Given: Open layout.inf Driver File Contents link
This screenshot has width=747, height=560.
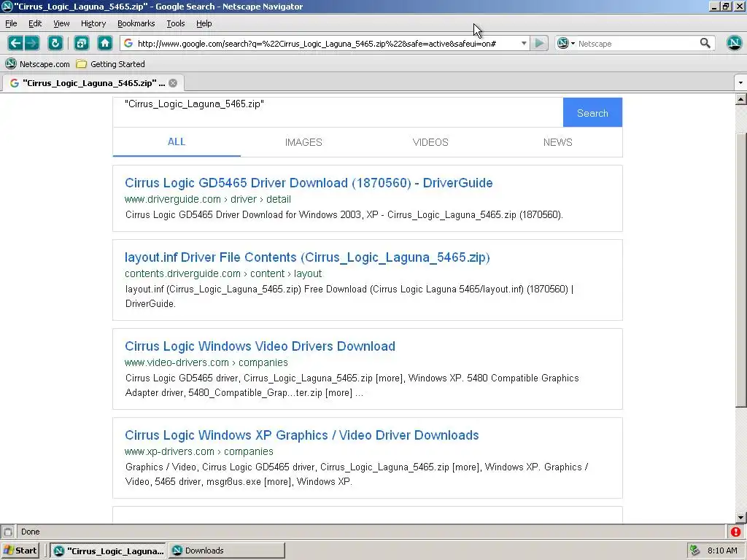Looking at the screenshot, I should coord(307,257).
